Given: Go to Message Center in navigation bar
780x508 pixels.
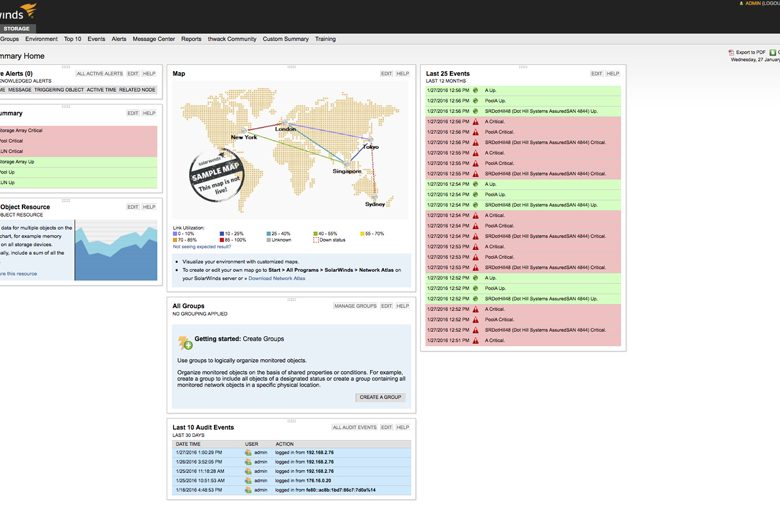Looking at the screenshot, I should point(154,39).
